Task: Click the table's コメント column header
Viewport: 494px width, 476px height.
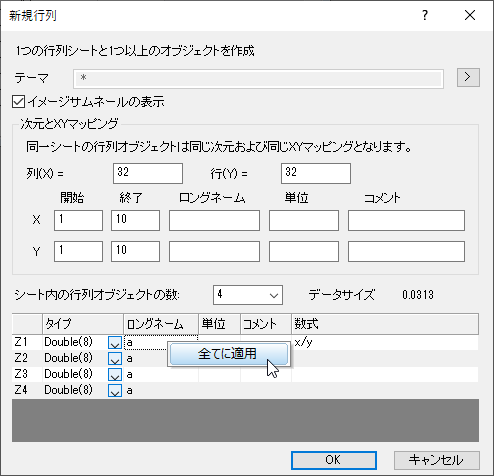Action: (x=266, y=324)
